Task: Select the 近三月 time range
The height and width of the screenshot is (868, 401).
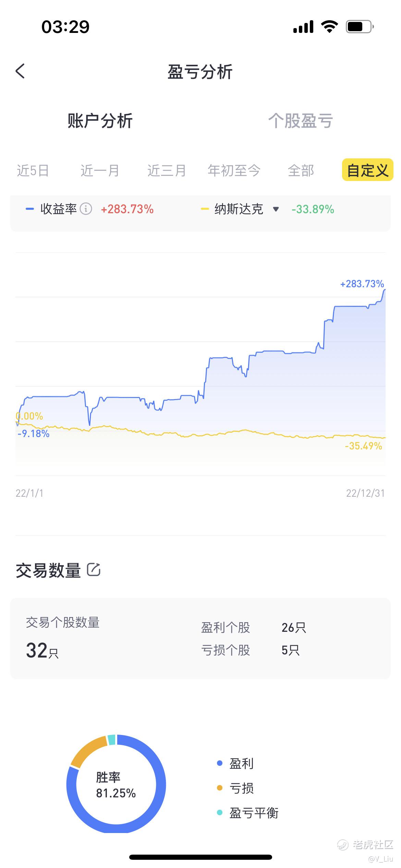Action: [x=167, y=170]
